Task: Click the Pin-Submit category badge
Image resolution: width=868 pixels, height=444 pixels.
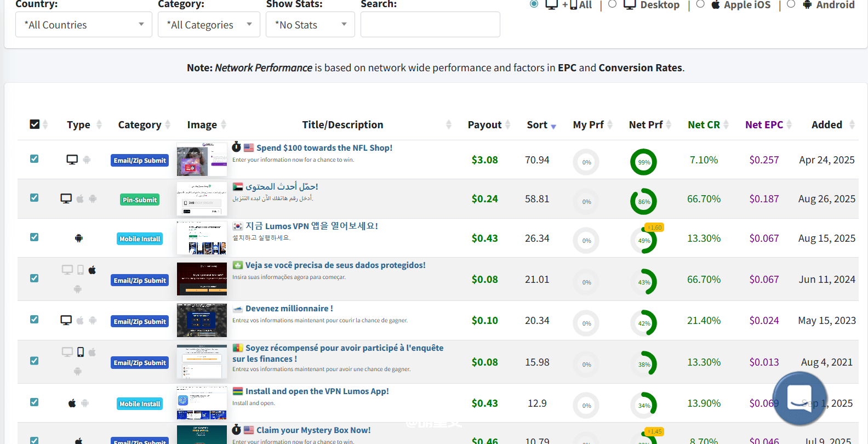Action: pyautogui.click(x=140, y=200)
